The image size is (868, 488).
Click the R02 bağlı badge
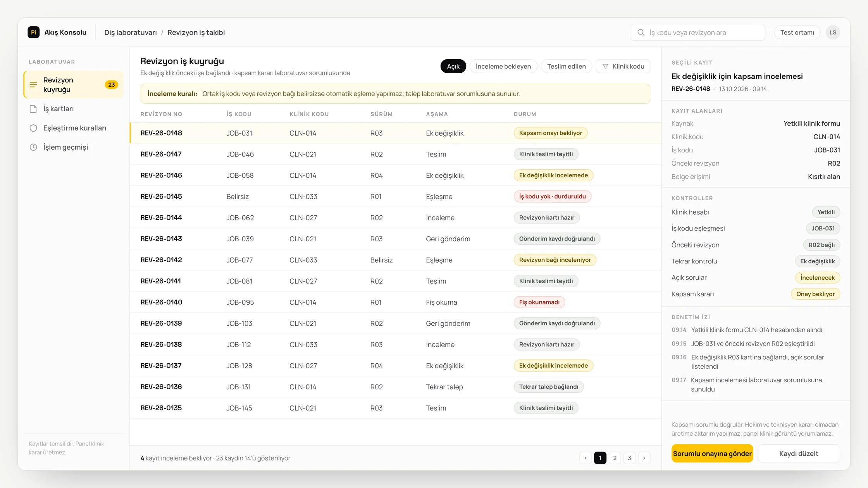tap(821, 245)
